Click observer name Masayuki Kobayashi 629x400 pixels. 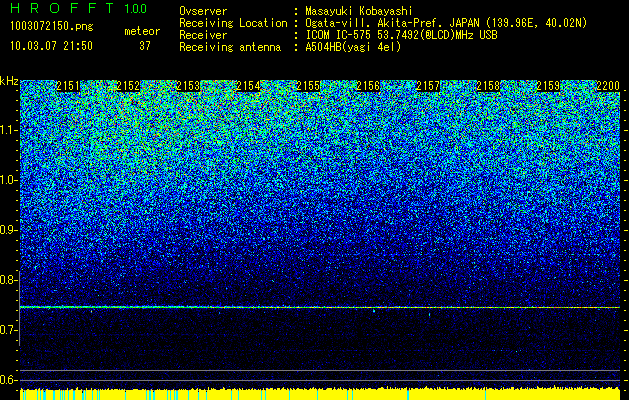tap(359, 11)
